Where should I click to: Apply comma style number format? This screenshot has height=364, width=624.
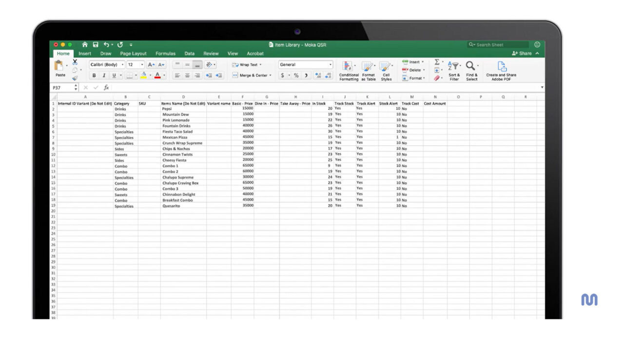[x=306, y=76]
